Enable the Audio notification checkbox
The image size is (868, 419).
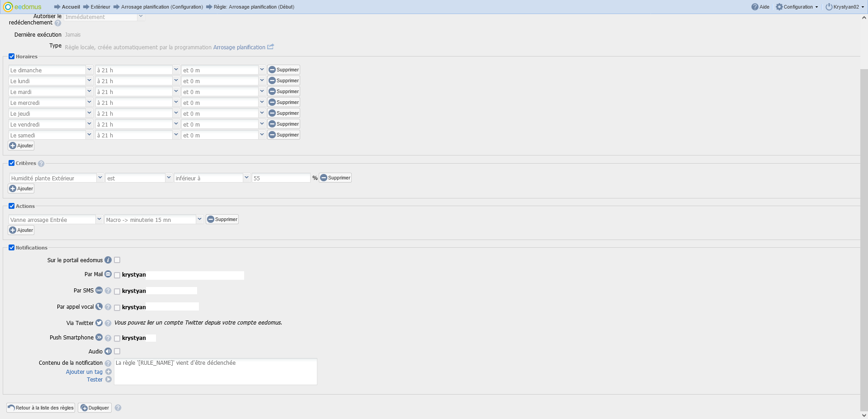tap(117, 351)
